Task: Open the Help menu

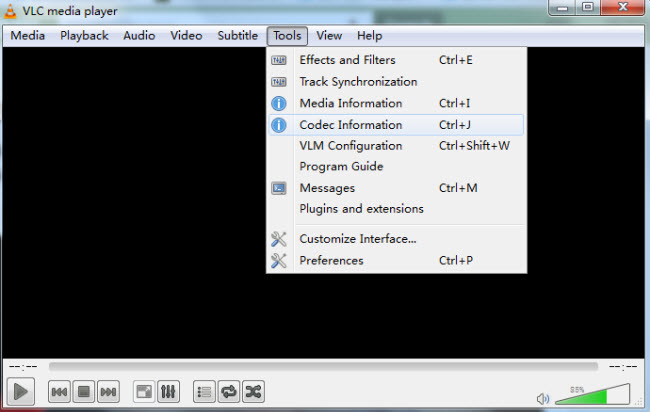Action: click(369, 36)
